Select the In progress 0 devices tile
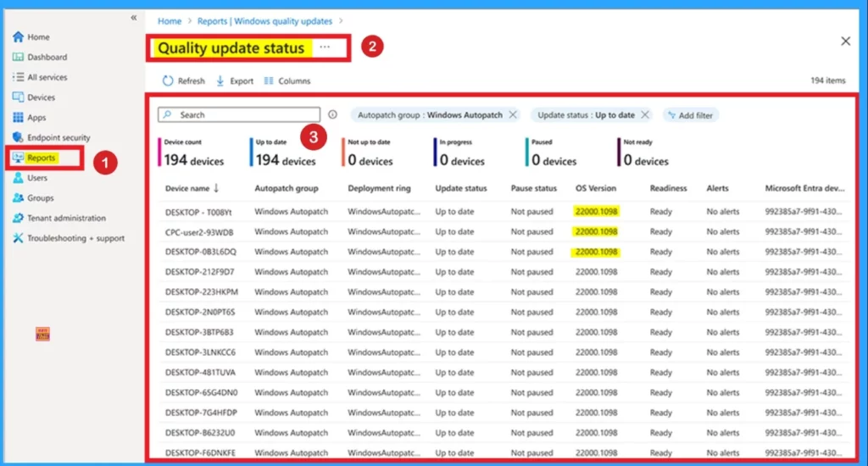 tap(460, 153)
